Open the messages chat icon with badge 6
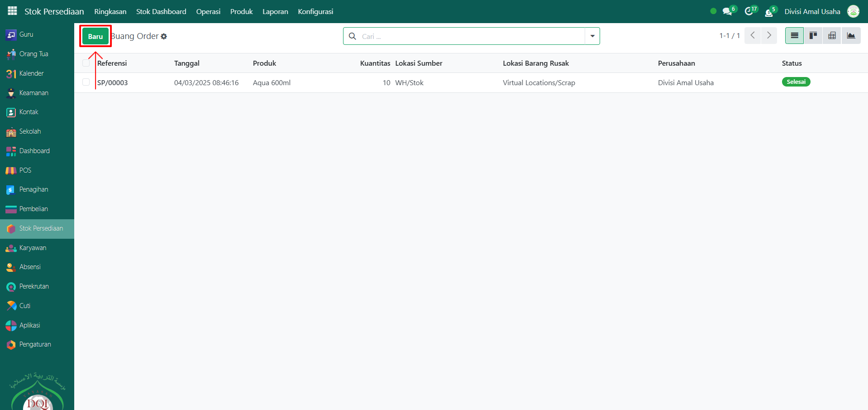Screen dimensions: 868x410 point(727,11)
